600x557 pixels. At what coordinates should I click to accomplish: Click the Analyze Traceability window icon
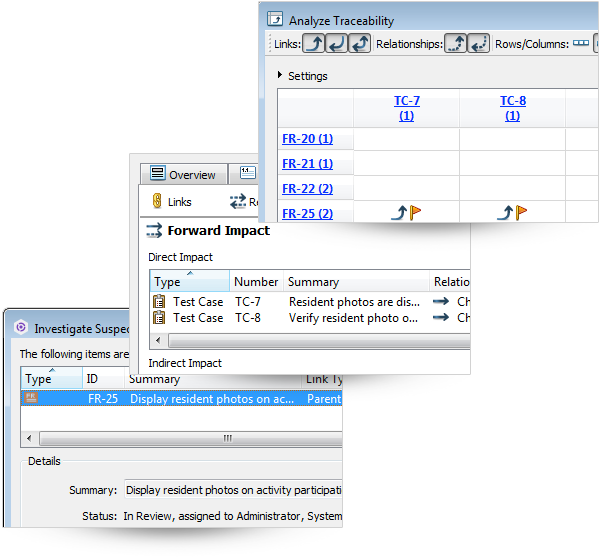pyautogui.click(x=275, y=19)
